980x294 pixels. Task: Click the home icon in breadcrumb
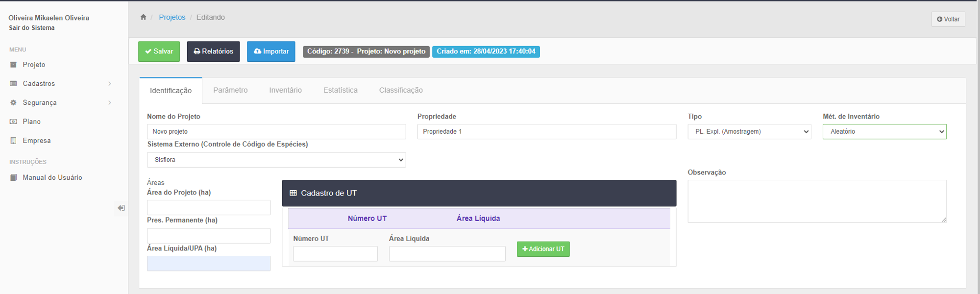pyautogui.click(x=143, y=17)
